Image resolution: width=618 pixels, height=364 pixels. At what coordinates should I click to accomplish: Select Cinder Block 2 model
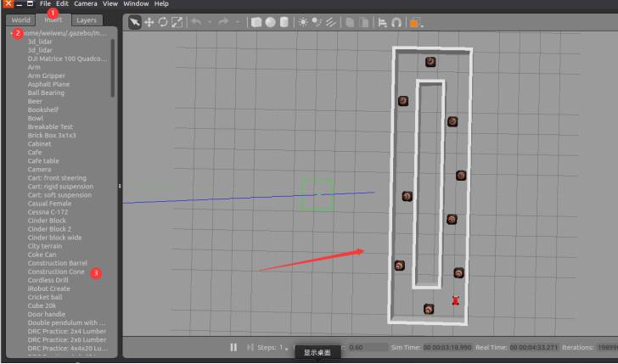(x=49, y=229)
